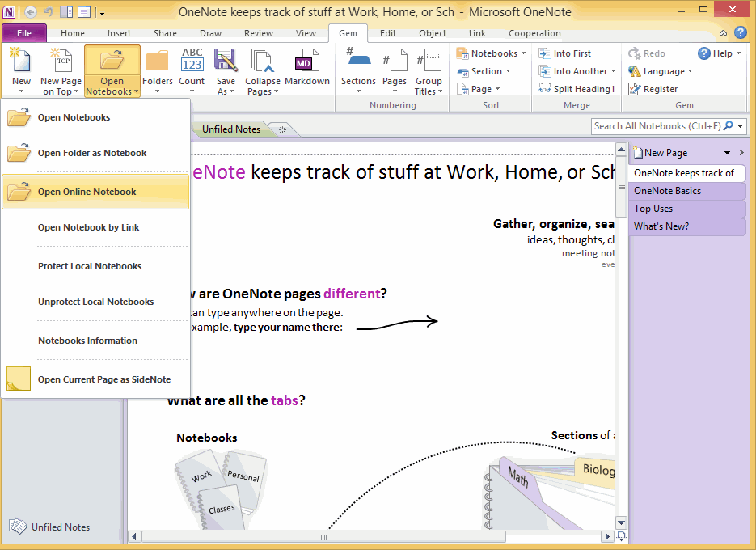756x550 pixels.
Task: Collapse the page tabs pane chevron
Action: pos(741,152)
